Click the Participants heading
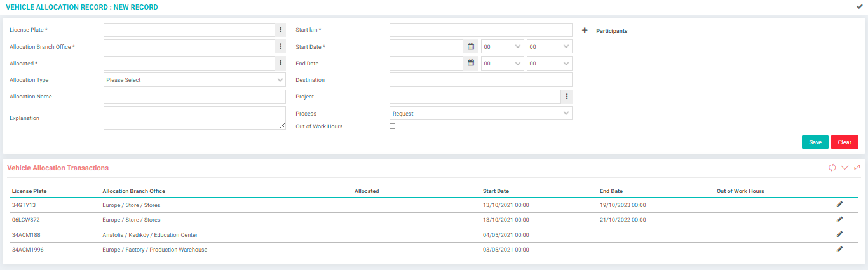 pos(612,30)
